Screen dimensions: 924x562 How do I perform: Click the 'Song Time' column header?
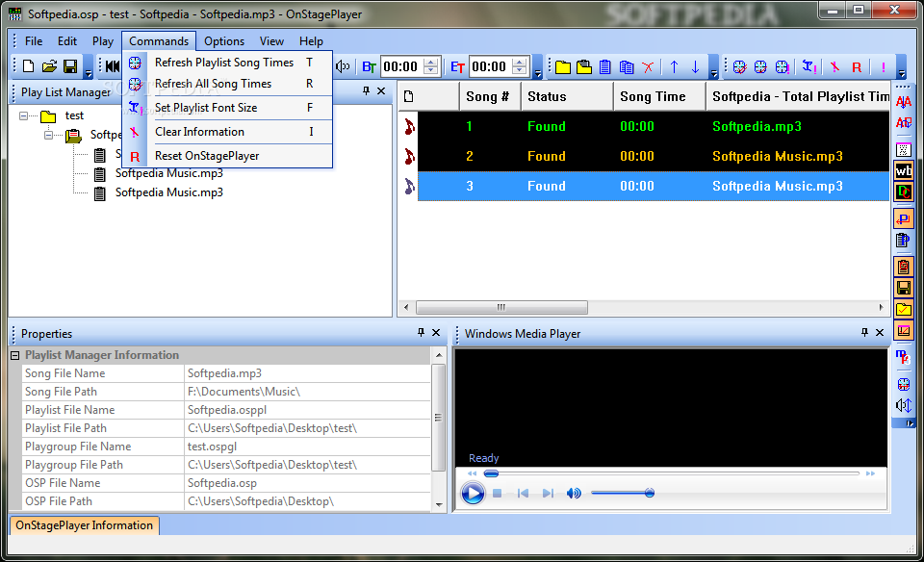[x=658, y=96]
